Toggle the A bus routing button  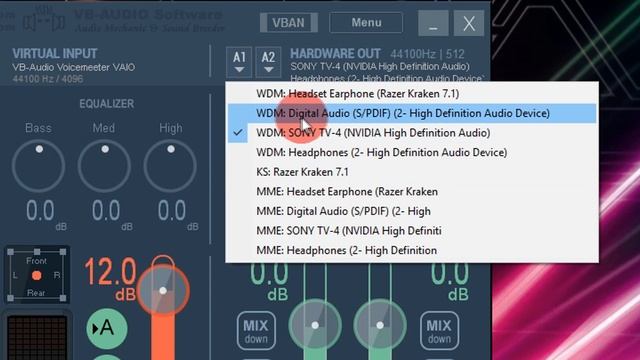point(107,328)
